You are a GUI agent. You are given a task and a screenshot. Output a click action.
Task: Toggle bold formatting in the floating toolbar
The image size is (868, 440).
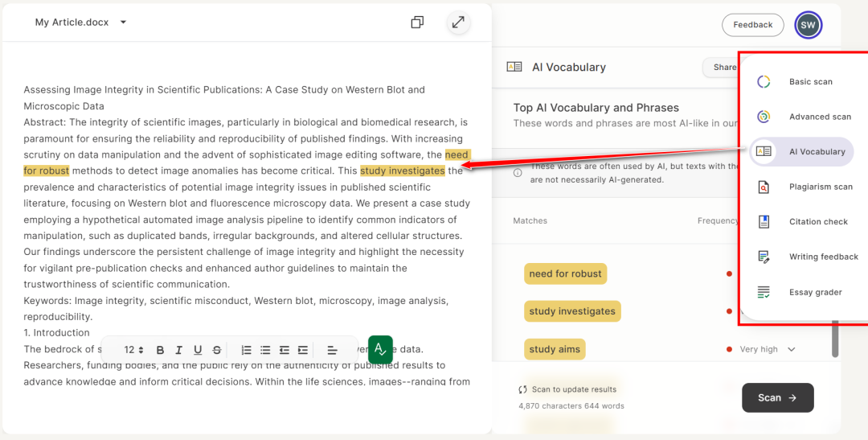pyautogui.click(x=160, y=350)
